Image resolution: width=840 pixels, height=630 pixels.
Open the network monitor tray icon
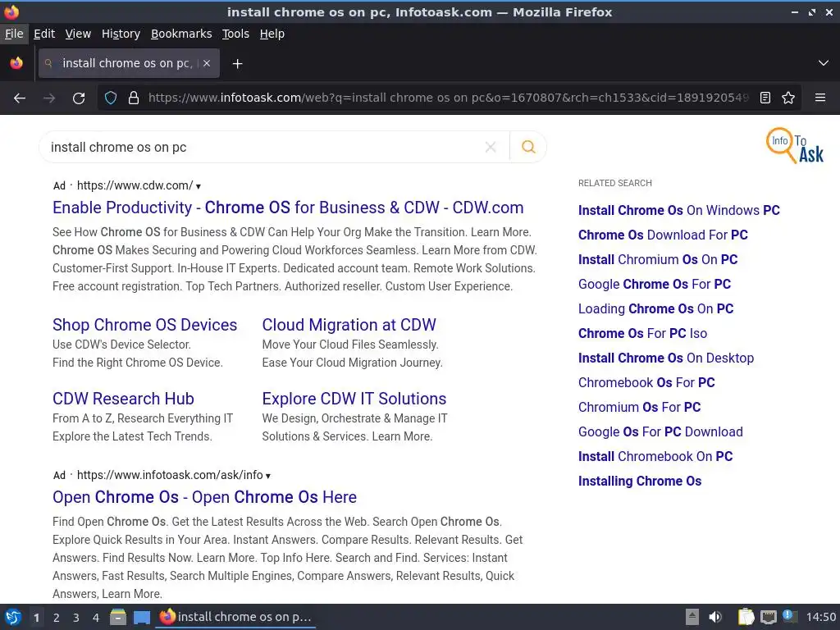(x=768, y=617)
